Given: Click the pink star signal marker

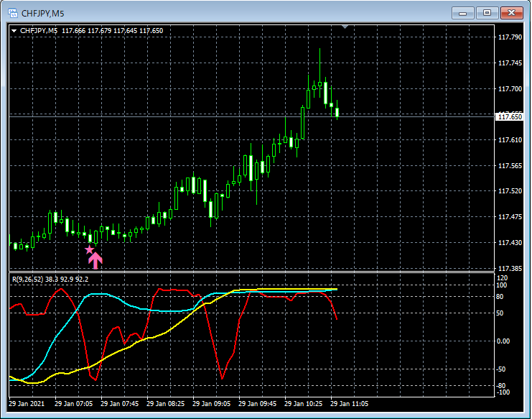Looking at the screenshot, I should pyautogui.click(x=89, y=250).
